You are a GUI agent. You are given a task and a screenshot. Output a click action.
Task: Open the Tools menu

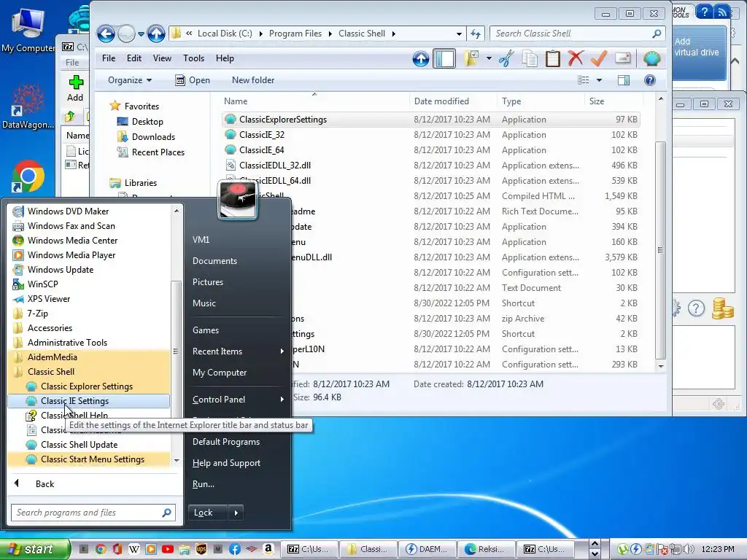point(193,58)
